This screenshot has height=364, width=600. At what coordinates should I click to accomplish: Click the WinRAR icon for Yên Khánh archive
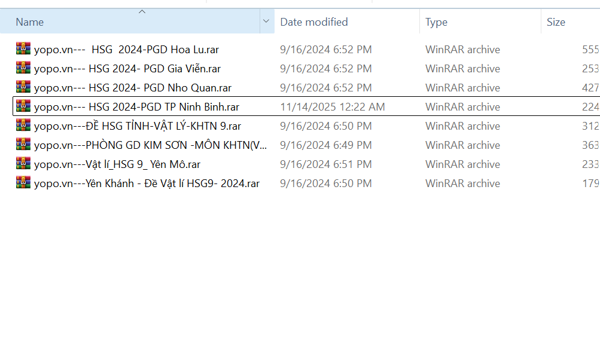(x=23, y=183)
